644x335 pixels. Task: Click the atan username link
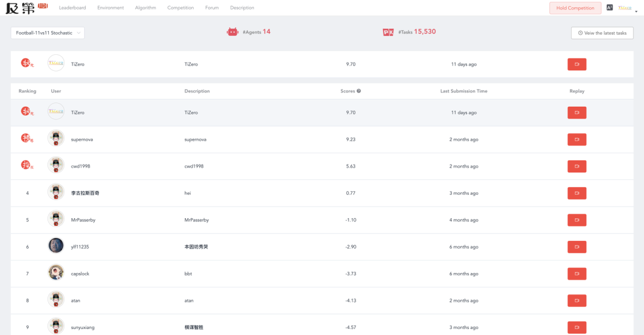[x=76, y=300]
